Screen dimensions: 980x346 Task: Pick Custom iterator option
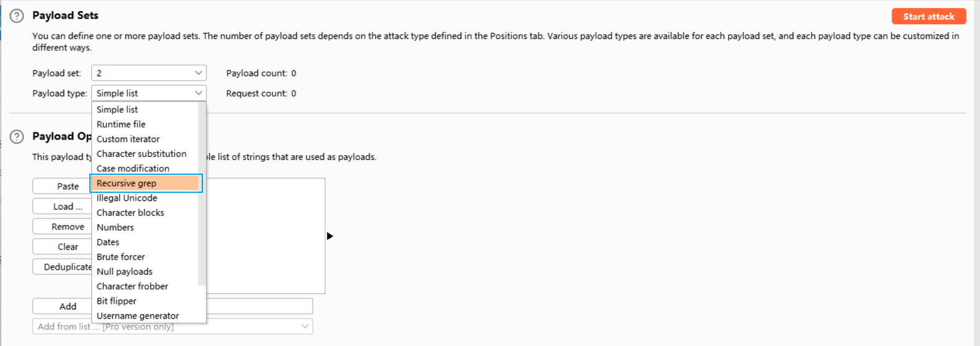pyautogui.click(x=128, y=139)
